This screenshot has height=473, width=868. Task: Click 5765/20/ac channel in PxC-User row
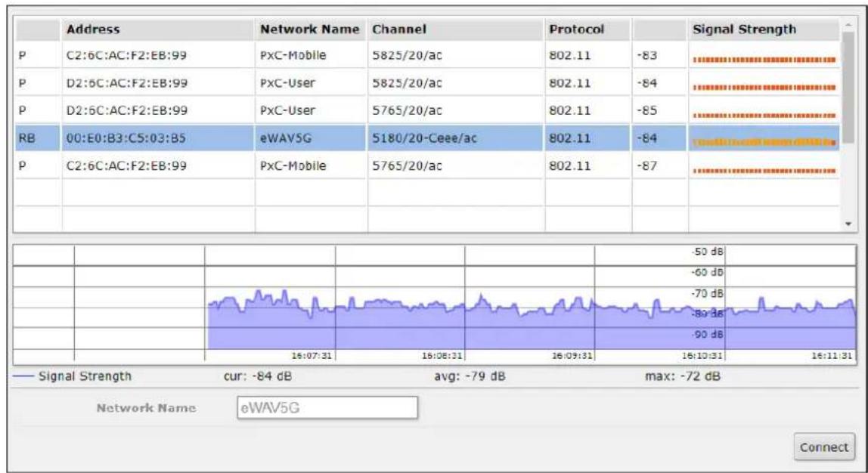407,110
